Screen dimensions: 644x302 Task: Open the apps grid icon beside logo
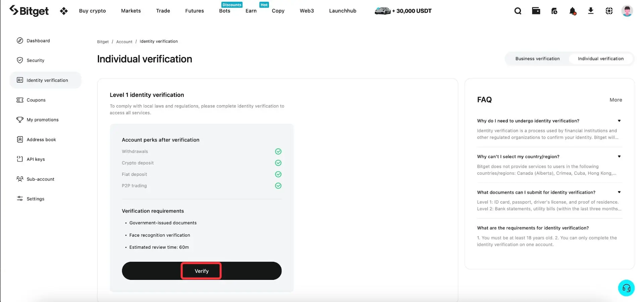[x=64, y=11]
